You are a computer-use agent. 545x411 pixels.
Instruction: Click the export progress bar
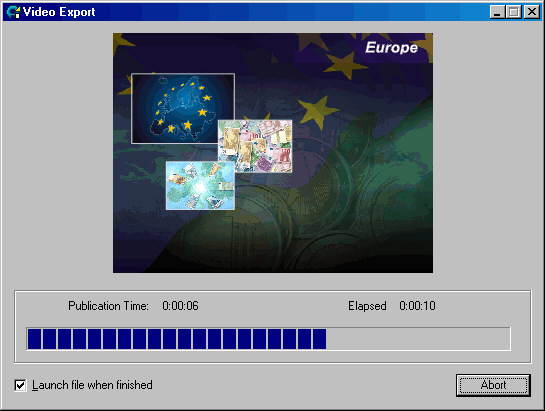268,339
